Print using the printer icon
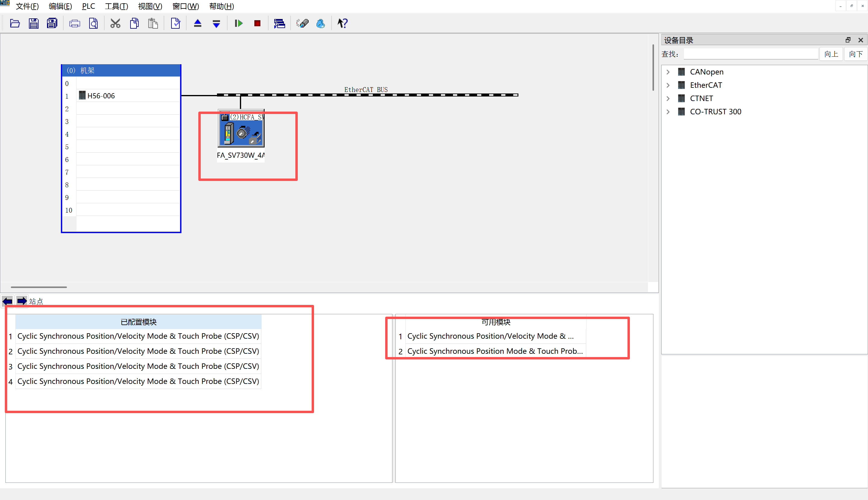 click(74, 23)
